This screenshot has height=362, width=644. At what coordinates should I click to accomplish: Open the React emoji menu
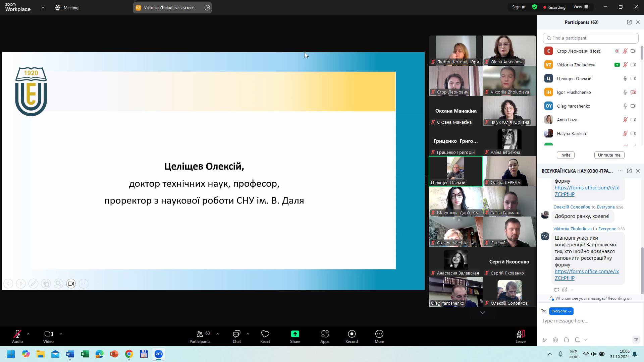pos(265,337)
